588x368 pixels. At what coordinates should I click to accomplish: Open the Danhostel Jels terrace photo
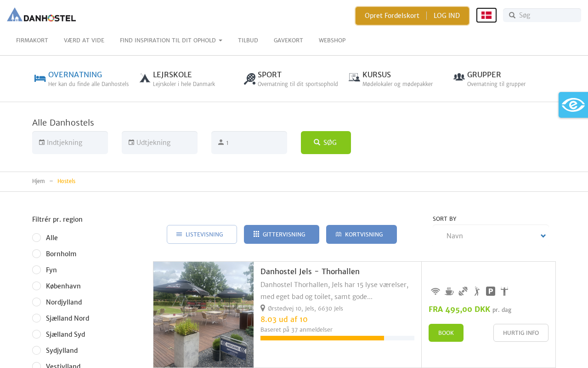click(204, 315)
